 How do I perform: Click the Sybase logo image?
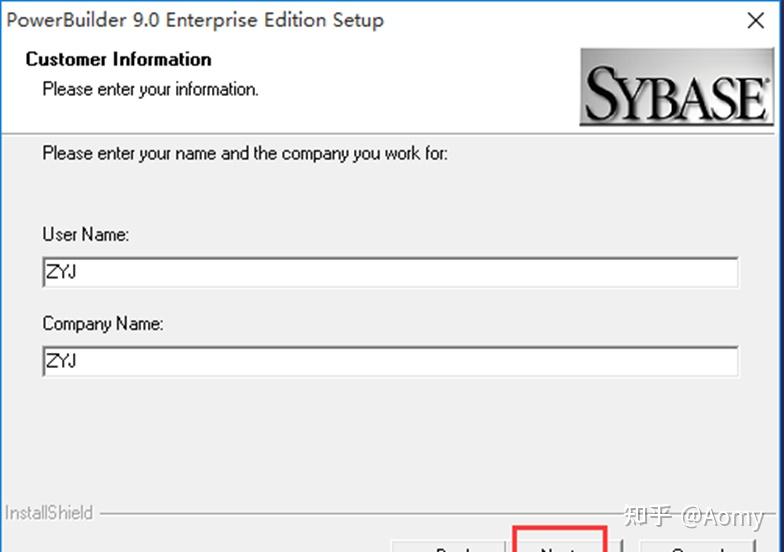(676, 86)
